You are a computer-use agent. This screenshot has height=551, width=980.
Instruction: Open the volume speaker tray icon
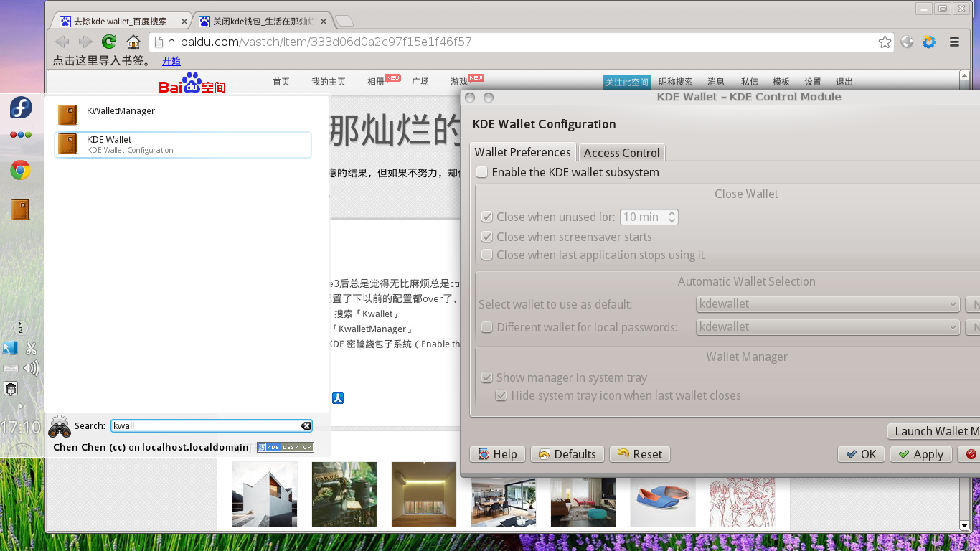[x=31, y=369]
